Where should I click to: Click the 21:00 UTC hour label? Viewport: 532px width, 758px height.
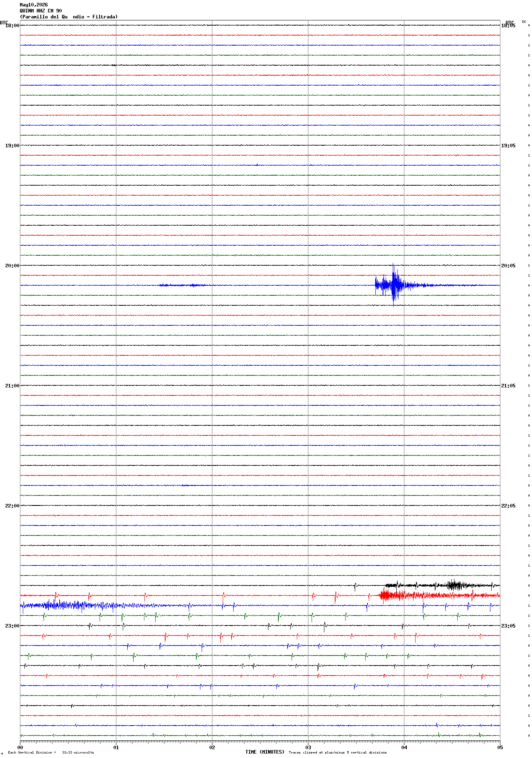[x=12, y=386]
